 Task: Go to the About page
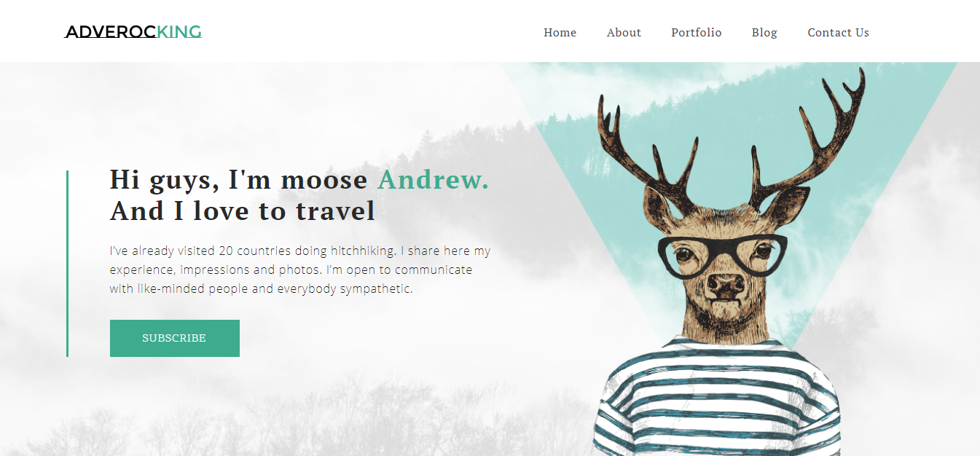coord(624,33)
